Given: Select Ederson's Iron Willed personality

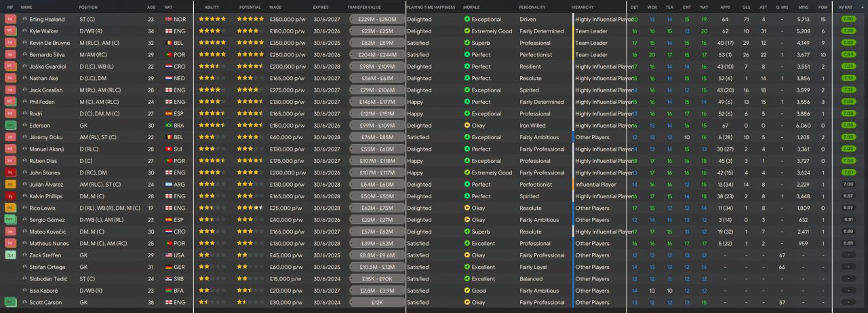Looking at the screenshot, I should [532, 126].
